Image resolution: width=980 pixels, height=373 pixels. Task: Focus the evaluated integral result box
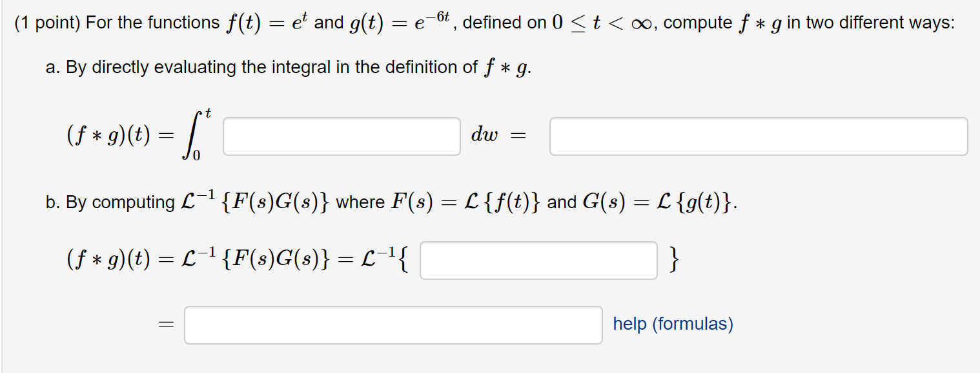tap(758, 136)
